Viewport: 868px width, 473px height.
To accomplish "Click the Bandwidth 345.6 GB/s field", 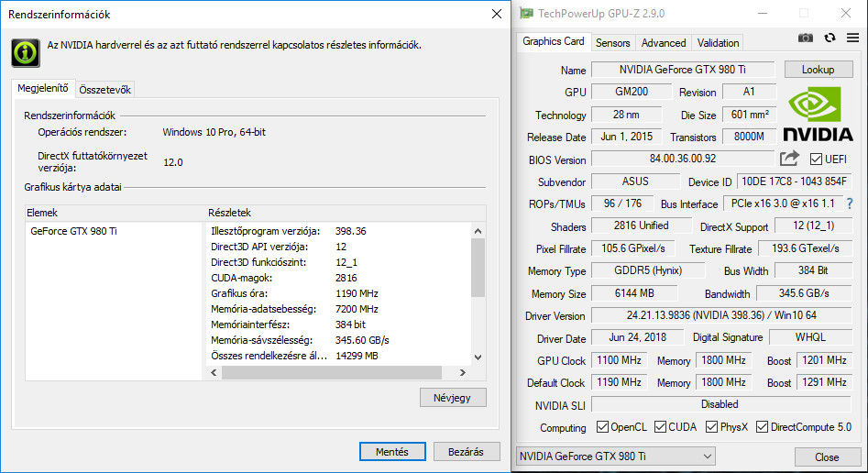I will click(804, 293).
